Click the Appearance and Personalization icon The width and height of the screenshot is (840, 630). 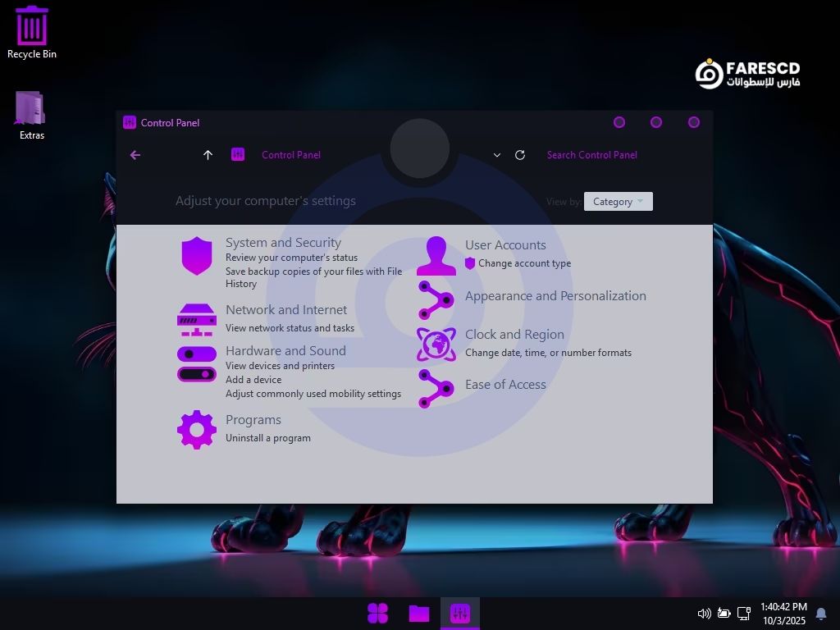pos(436,300)
